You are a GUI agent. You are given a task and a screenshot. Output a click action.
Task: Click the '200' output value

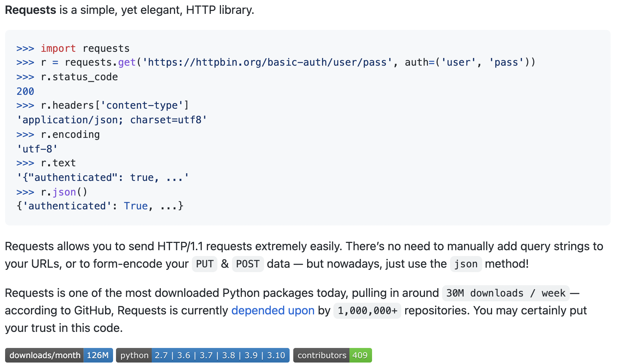[x=25, y=91]
